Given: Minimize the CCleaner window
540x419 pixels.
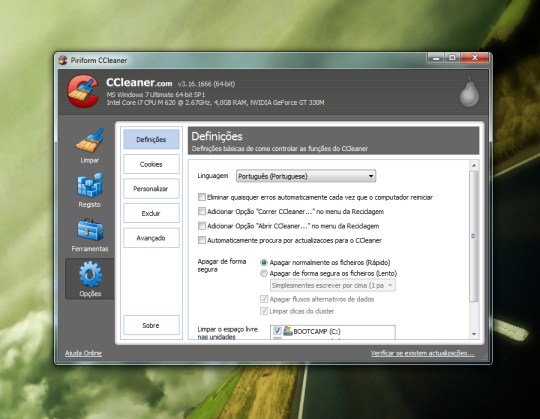Looking at the screenshot, I should point(436,58).
